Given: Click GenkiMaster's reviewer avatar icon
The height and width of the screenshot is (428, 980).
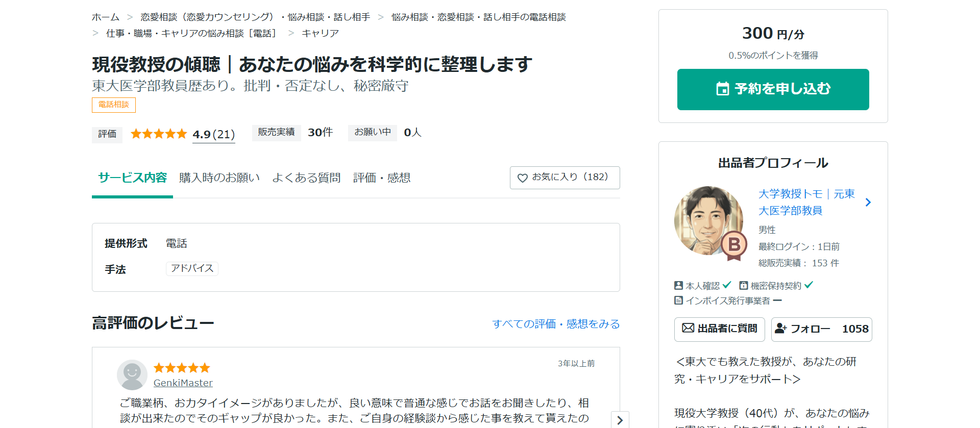Looking at the screenshot, I should click(132, 374).
